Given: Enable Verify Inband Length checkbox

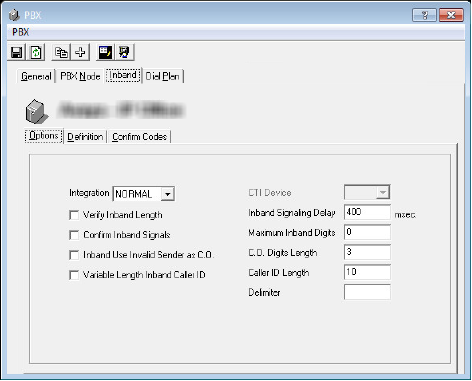Looking at the screenshot, I should point(74,215).
